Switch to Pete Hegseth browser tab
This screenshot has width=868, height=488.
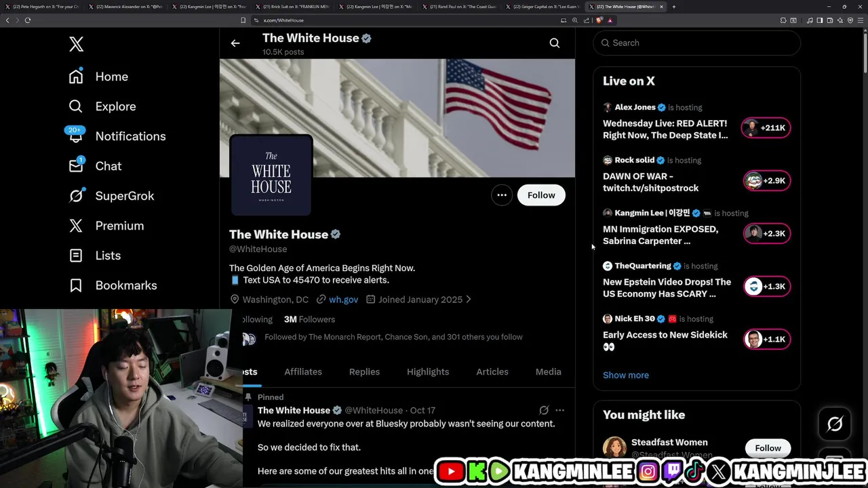coord(42,7)
